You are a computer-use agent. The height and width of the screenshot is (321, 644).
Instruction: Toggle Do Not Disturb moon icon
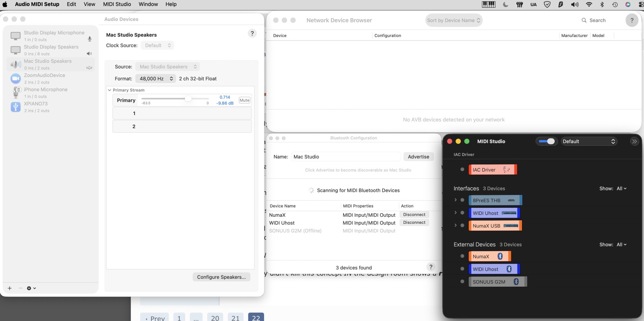point(506,5)
